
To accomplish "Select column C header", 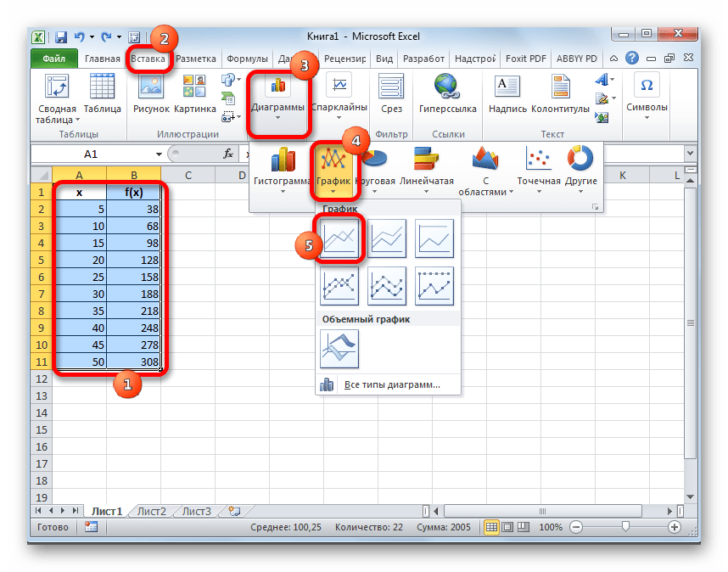I will pos(188,175).
